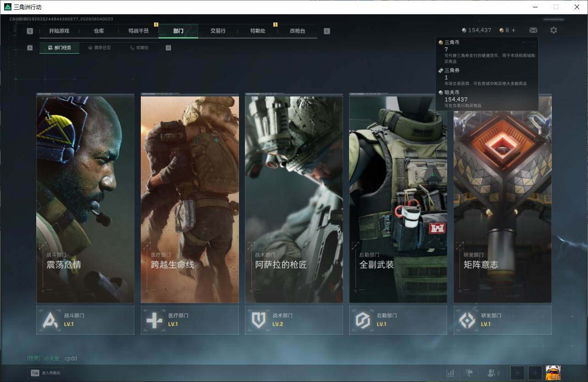Open the 全副武装 logistics department card
This screenshot has width=588, height=382.
pyautogui.click(x=398, y=198)
